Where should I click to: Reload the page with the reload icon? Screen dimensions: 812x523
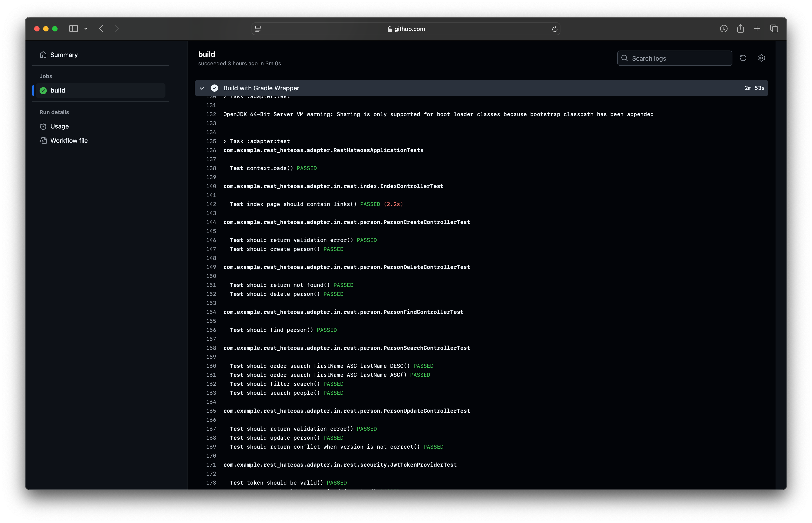554,29
